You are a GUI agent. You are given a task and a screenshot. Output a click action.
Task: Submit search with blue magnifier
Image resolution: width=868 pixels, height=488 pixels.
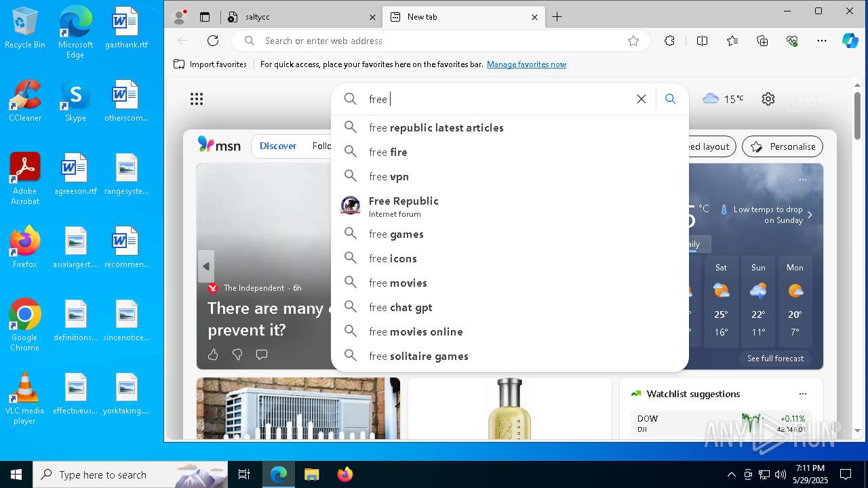[671, 99]
